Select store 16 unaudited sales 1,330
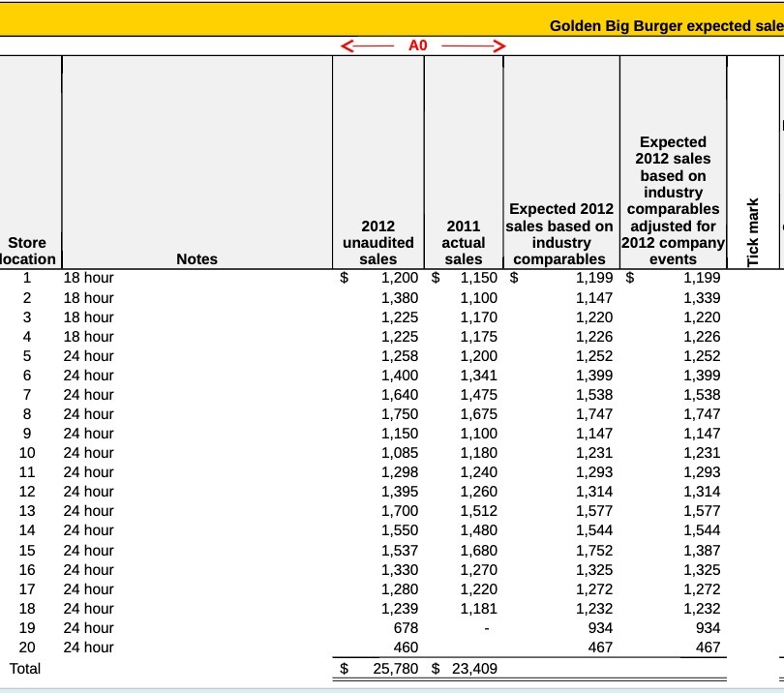Screen dimensions: 784x693 pos(400,569)
